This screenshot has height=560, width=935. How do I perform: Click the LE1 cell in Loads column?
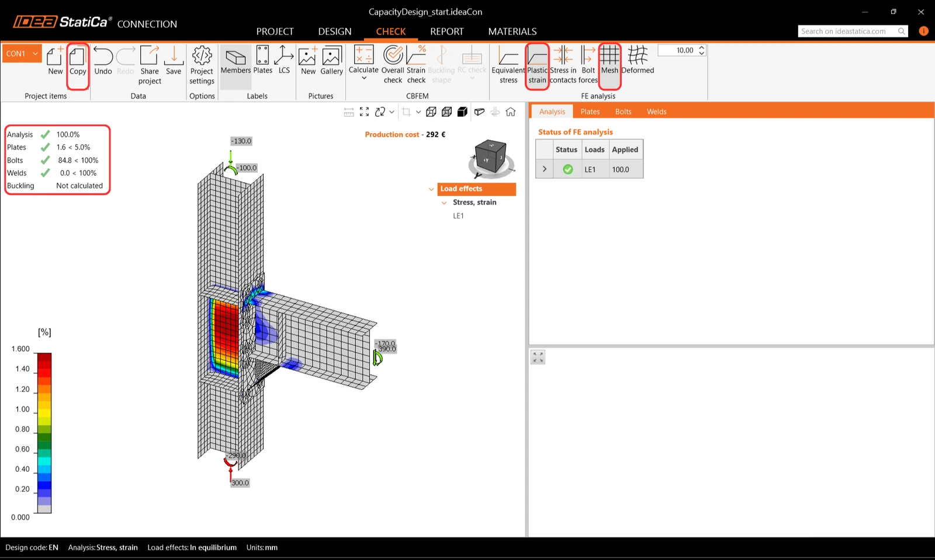click(595, 169)
